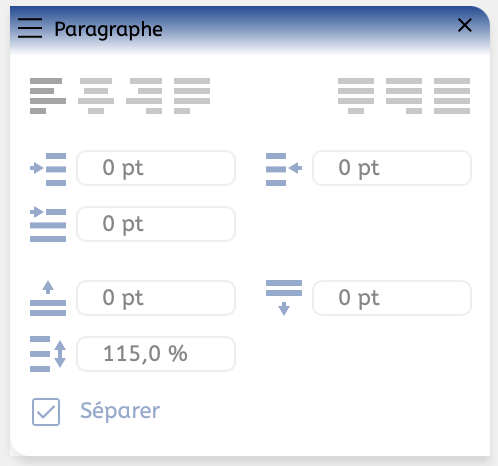498x466 pixels.
Task: Click the space after paragraph field
Action: click(392, 298)
